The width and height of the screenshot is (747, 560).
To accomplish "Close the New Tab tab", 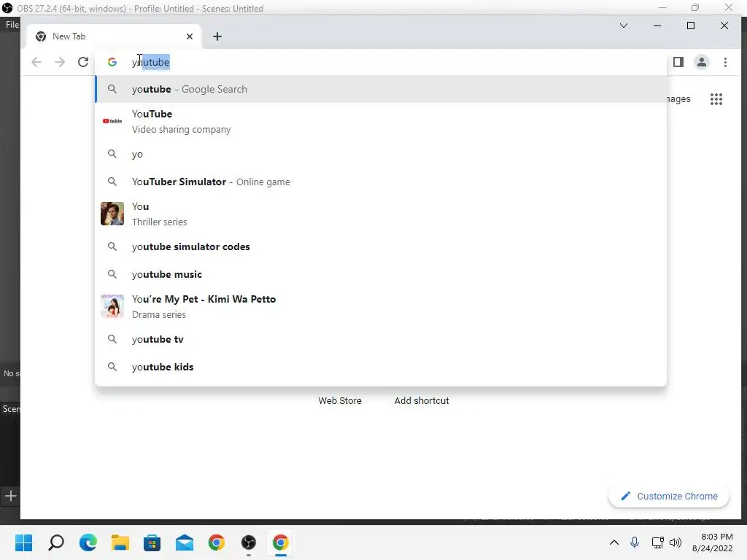I will pyautogui.click(x=190, y=36).
